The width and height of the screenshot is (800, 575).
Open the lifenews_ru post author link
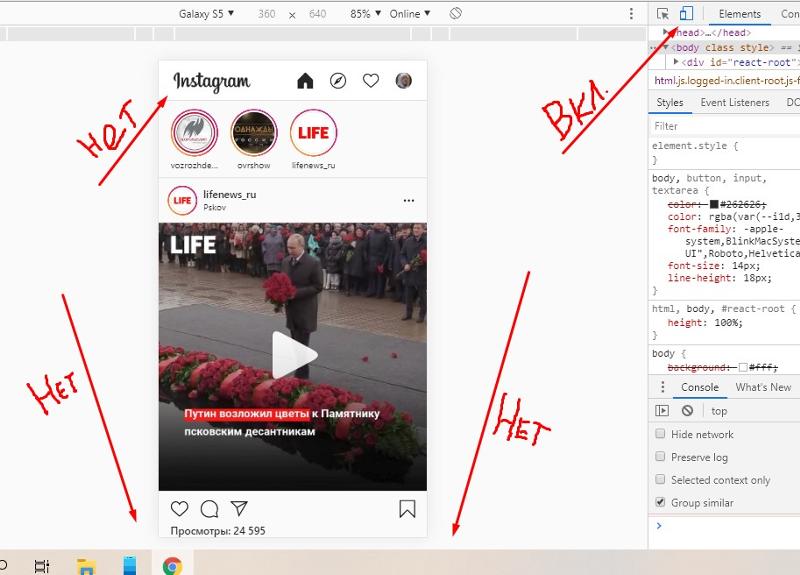(230, 194)
